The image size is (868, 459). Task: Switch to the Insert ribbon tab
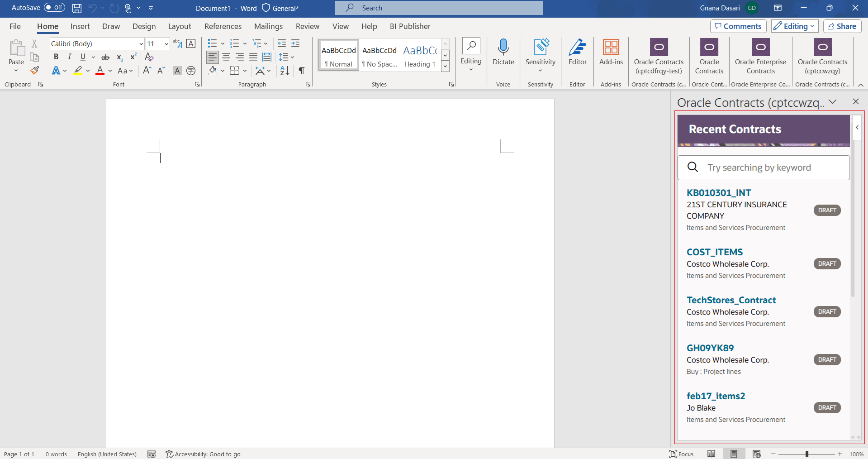[80, 26]
